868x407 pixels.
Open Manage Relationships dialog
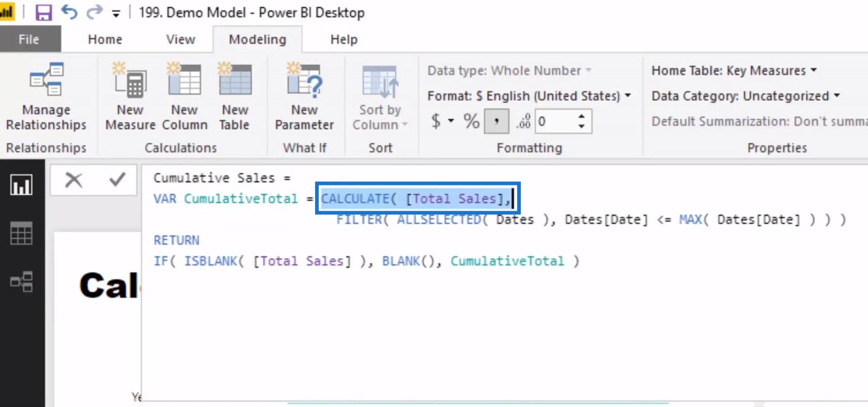point(47,97)
